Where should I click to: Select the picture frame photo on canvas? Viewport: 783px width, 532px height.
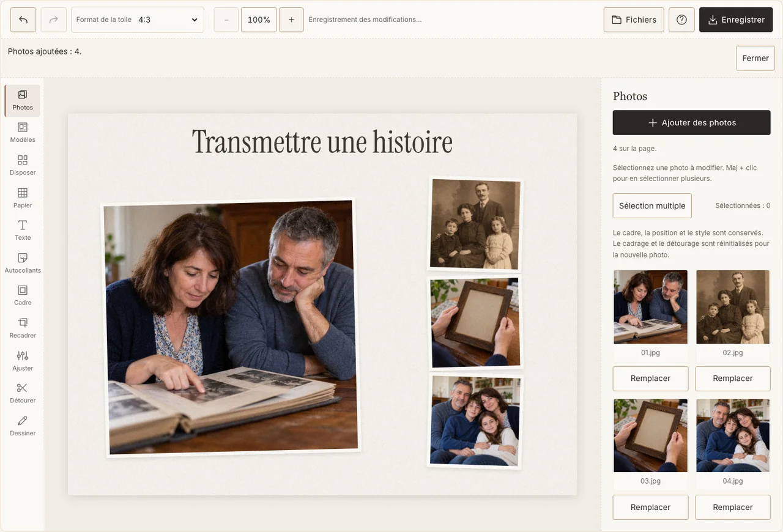click(x=475, y=323)
